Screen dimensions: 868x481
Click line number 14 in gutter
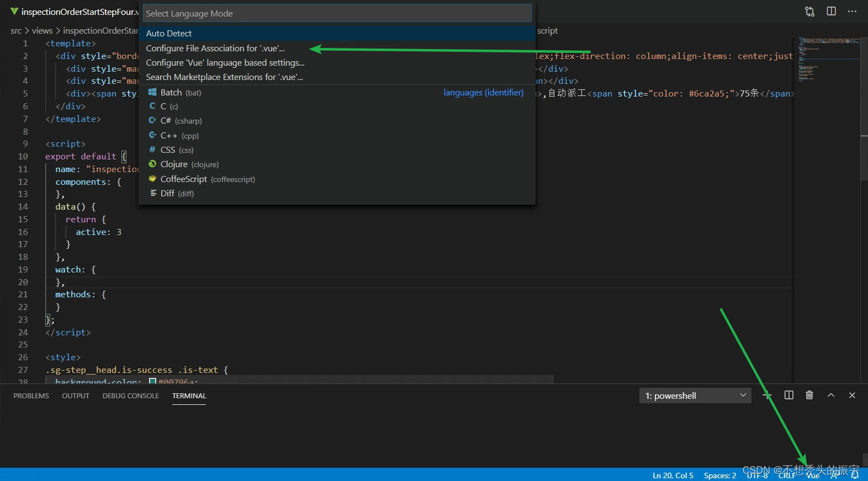[23, 207]
